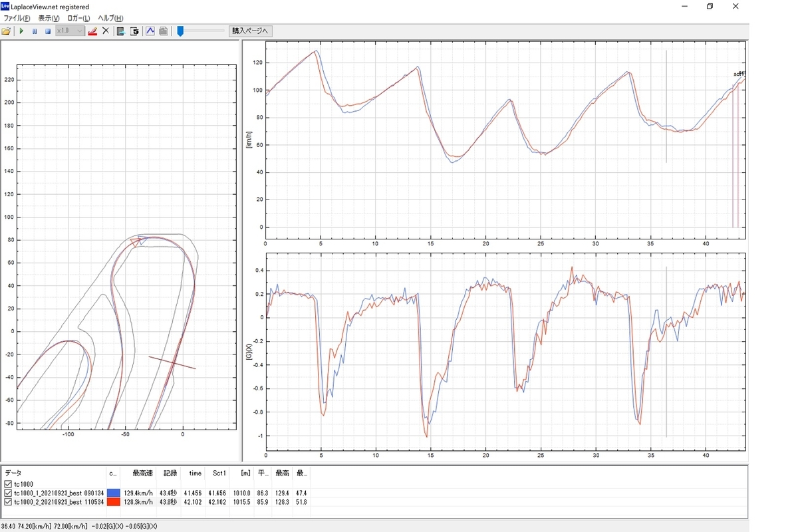Minimize the LaplaceView.net window
The image size is (798, 532).
point(685,6)
